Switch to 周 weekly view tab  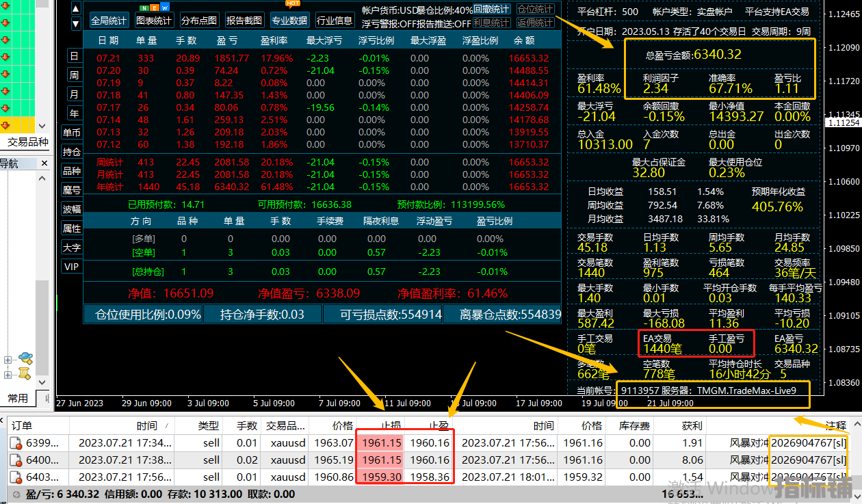tap(74, 75)
